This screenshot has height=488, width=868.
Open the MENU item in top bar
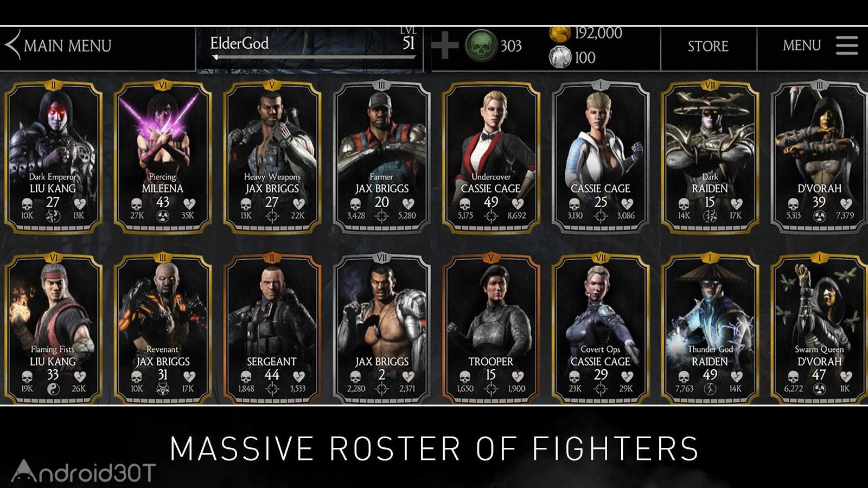[802, 46]
